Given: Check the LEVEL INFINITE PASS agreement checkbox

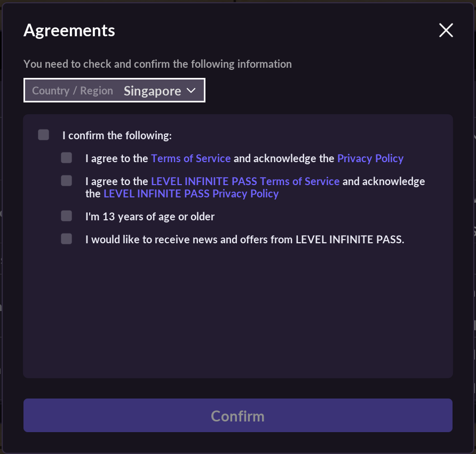Looking at the screenshot, I should pos(66,180).
